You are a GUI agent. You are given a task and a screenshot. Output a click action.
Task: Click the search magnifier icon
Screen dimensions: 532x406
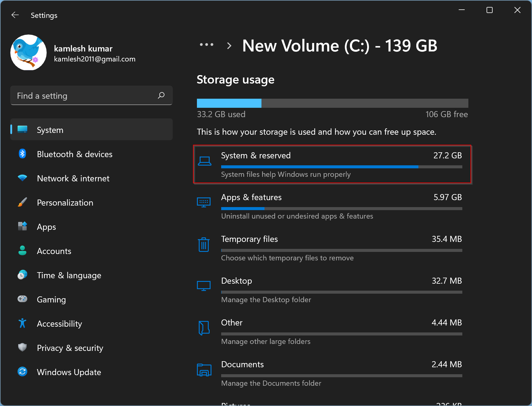[161, 96]
